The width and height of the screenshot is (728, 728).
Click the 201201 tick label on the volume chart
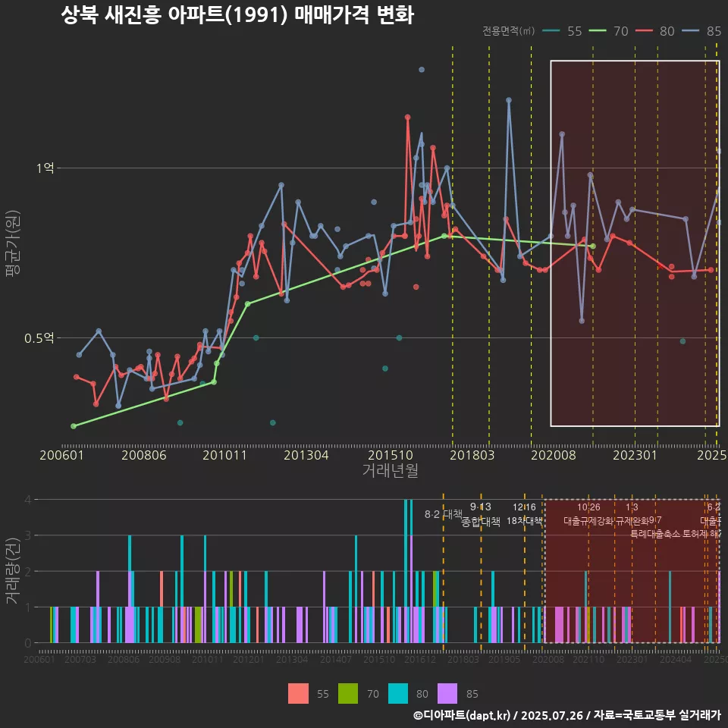click(249, 659)
